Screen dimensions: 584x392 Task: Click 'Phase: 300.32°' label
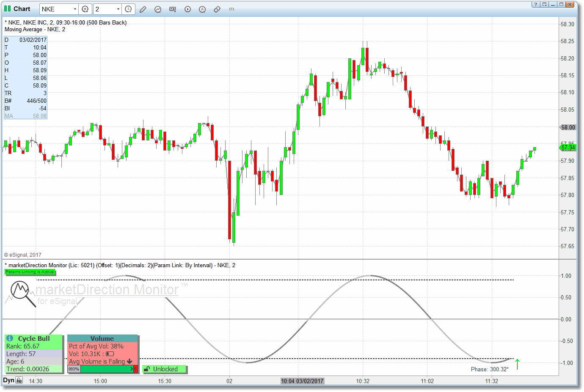click(490, 369)
